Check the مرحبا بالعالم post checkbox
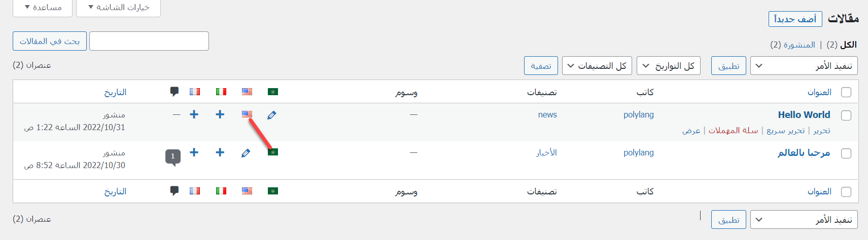Viewport: 868px width, 240px height. (x=846, y=153)
